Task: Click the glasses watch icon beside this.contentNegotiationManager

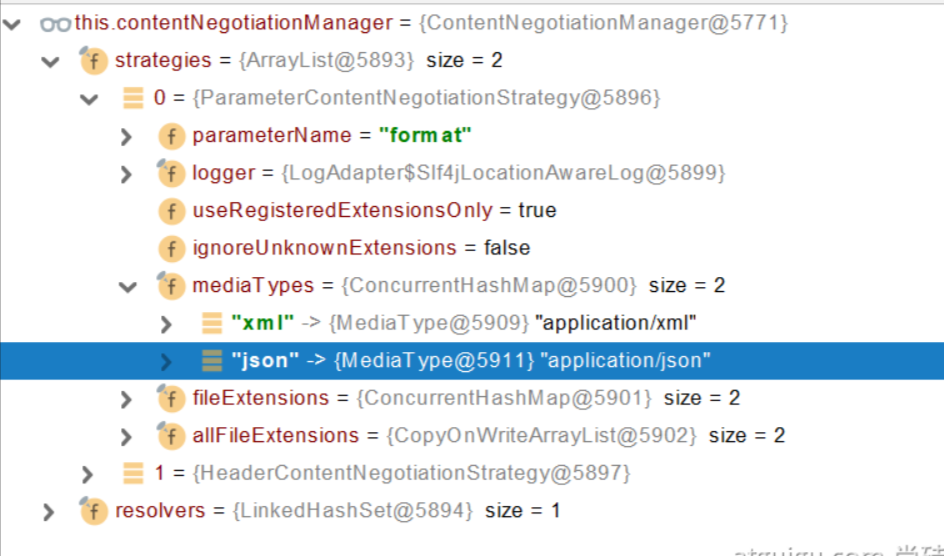Action: click(55, 23)
